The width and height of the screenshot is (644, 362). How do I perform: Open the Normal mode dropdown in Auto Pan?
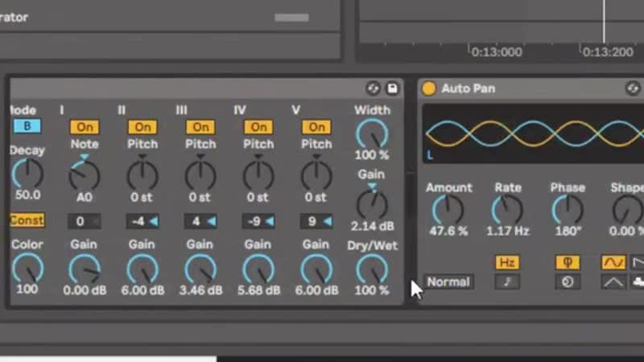click(x=448, y=282)
